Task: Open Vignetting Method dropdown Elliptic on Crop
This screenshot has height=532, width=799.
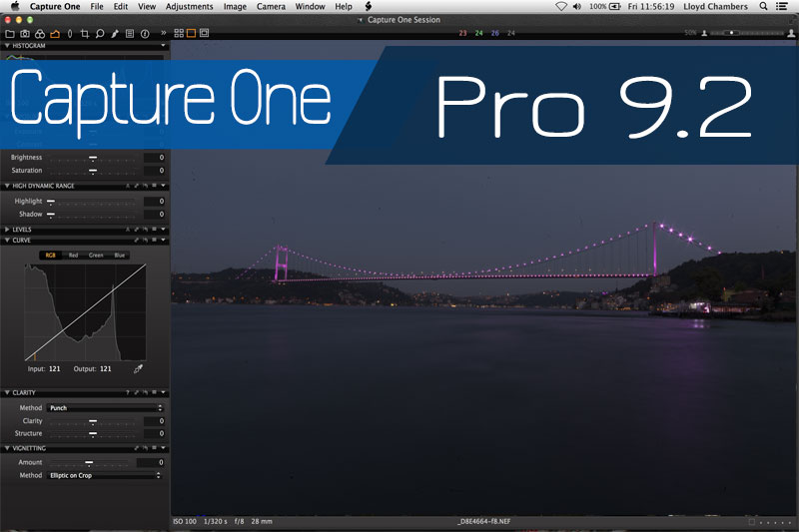Action: tap(105, 475)
